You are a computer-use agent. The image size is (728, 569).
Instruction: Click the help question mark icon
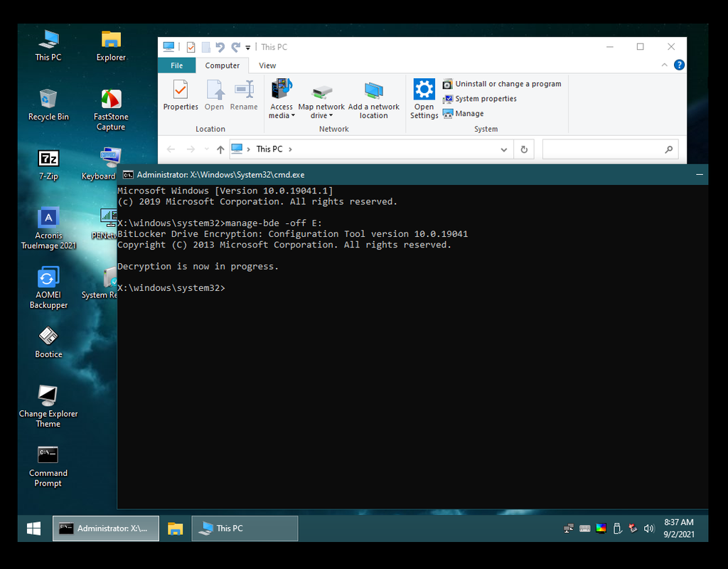coord(679,65)
